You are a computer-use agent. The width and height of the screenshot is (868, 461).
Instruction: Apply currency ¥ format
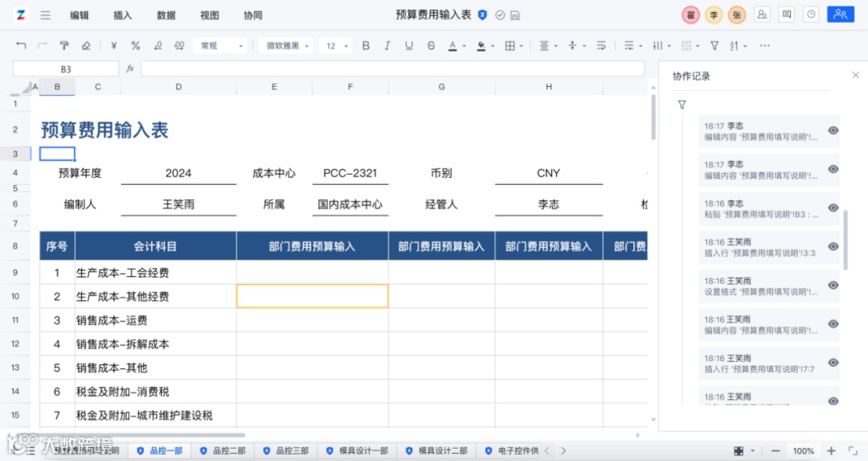coord(113,46)
